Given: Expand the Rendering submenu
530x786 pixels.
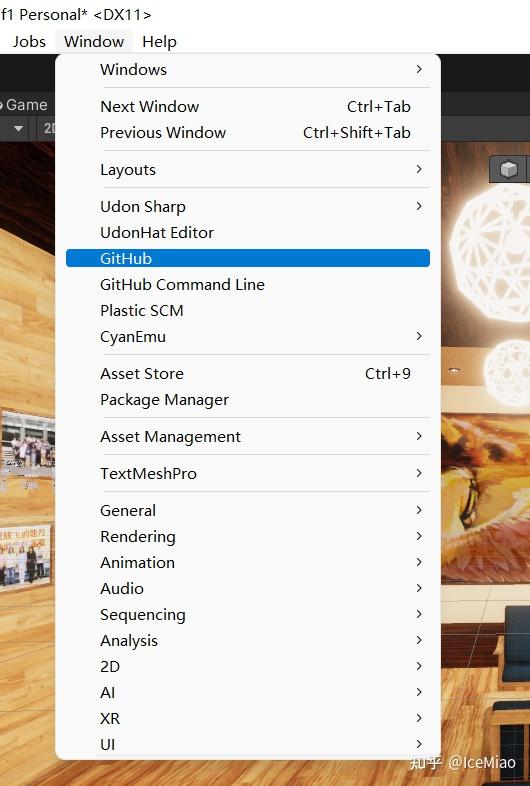Looking at the screenshot, I should click(x=248, y=536).
